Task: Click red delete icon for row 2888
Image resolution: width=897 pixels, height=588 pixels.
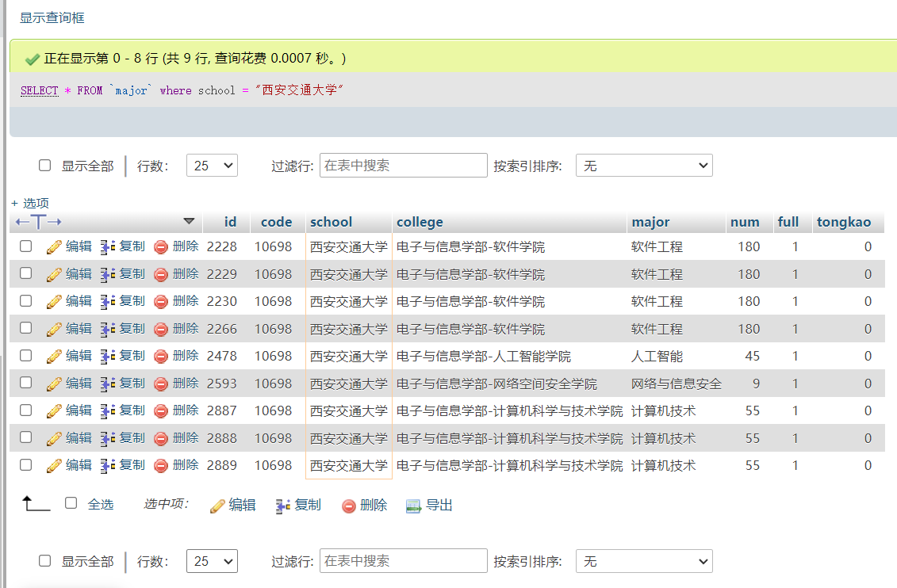Action: tap(161, 438)
